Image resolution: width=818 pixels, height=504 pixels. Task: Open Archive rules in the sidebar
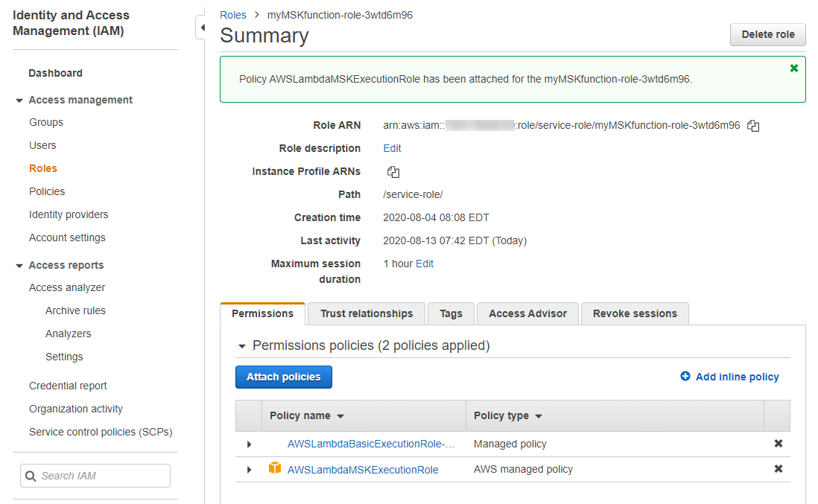75,310
